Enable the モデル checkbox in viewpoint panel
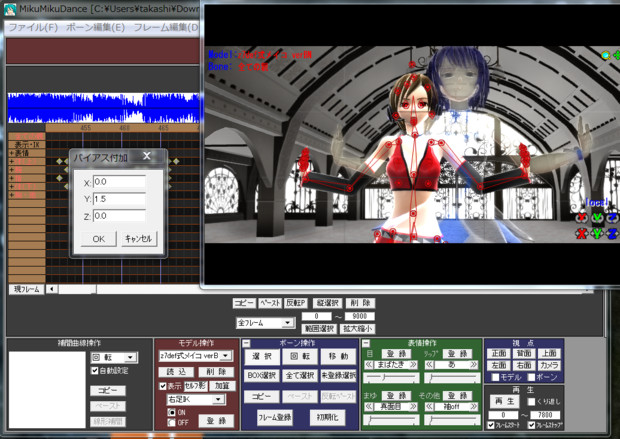The height and width of the screenshot is (439, 620). [x=495, y=377]
